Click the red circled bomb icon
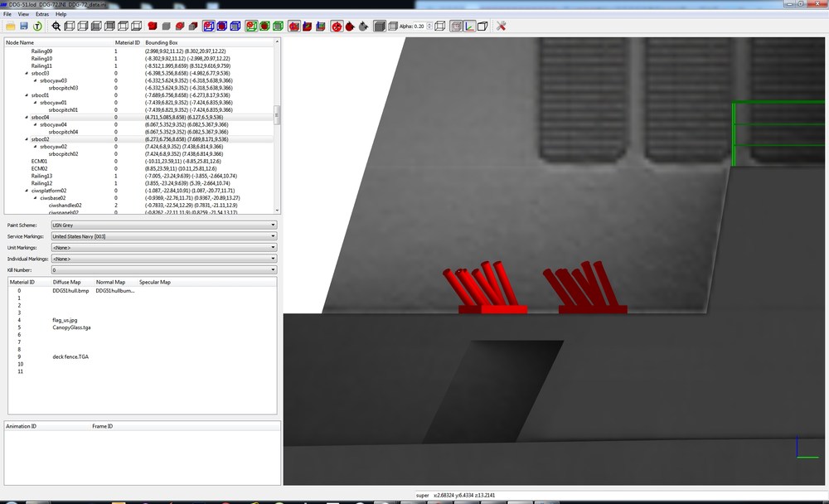The height and width of the screenshot is (504, 829). [337, 26]
